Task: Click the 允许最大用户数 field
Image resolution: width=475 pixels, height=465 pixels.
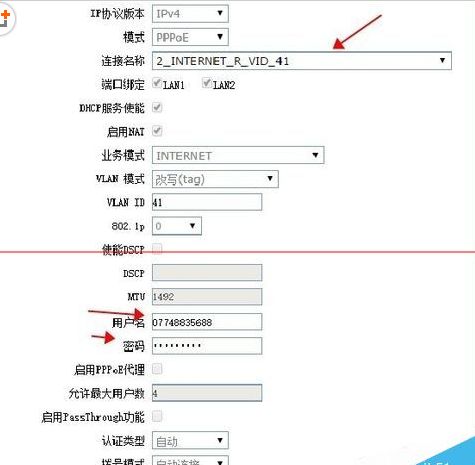Action: (x=207, y=393)
